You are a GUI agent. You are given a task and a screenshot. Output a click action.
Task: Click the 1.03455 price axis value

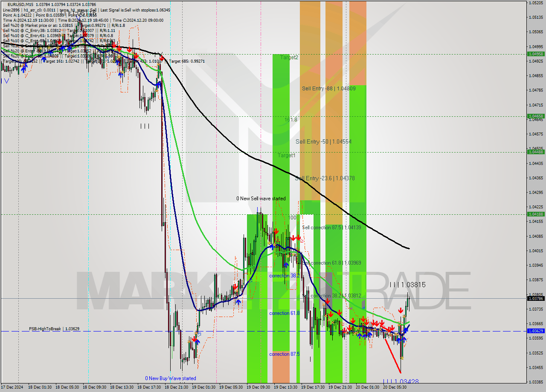(536, 367)
